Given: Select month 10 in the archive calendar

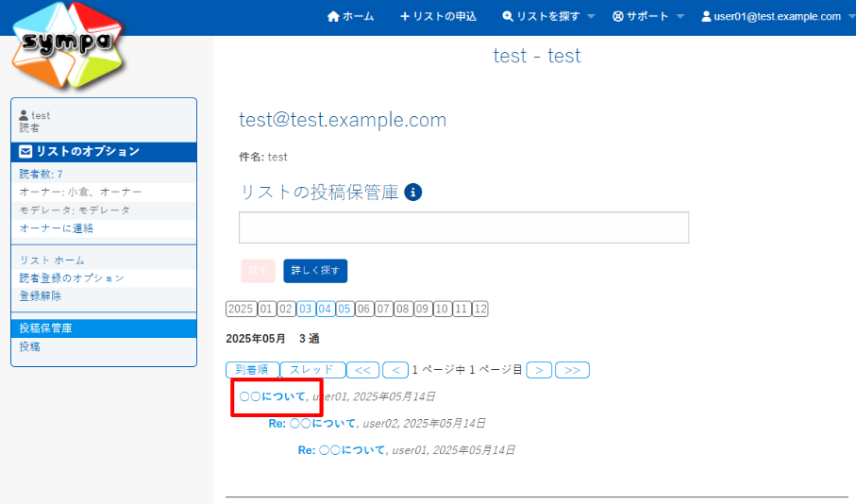Looking at the screenshot, I should point(443,309).
